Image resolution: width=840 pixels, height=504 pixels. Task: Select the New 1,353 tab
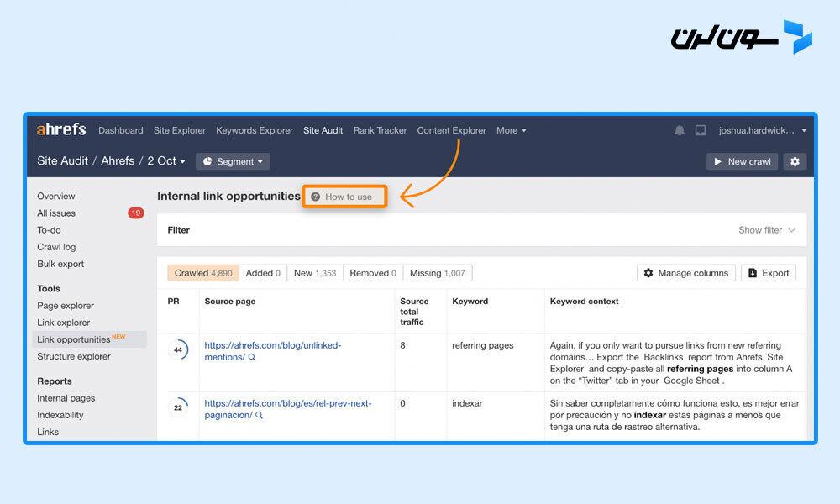[315, 273]
